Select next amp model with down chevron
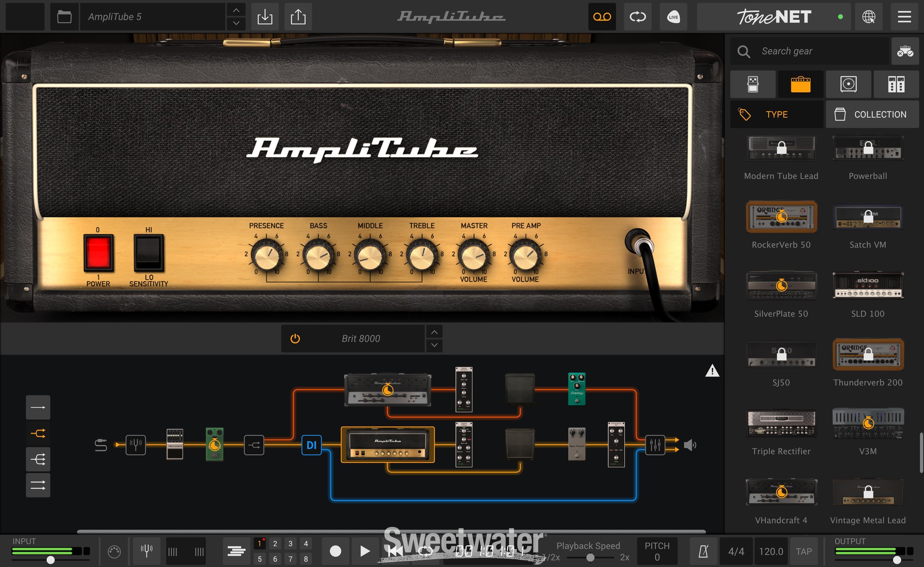Viewport: 924px width, 567px height. click(x=434, y=345)
